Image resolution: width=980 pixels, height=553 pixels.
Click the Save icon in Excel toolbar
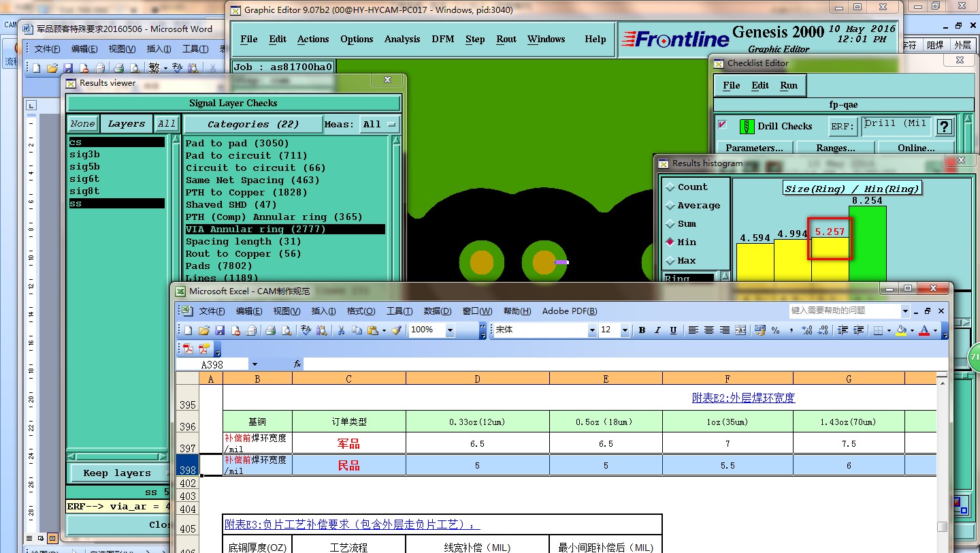point(220,330)
